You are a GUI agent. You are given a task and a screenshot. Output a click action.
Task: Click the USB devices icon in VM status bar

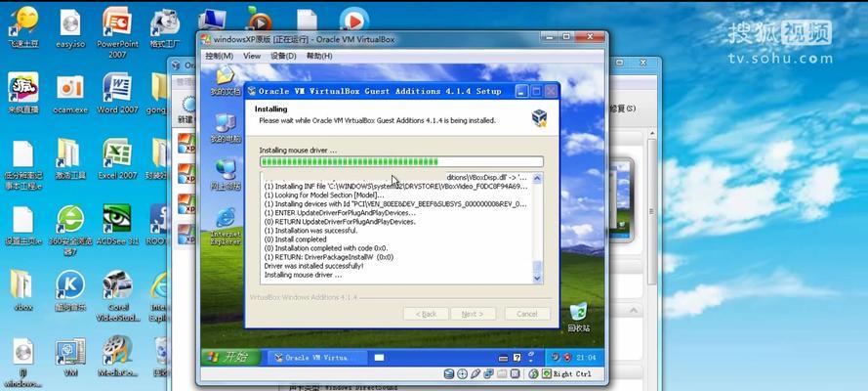coord(475,373)
